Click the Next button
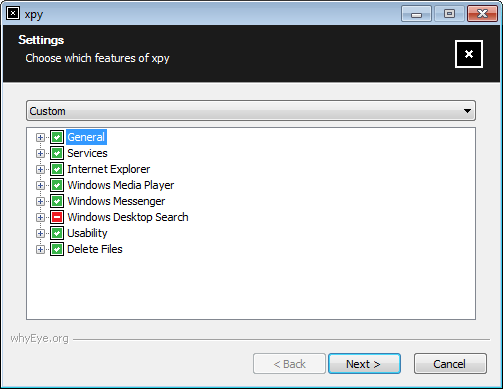Viewport: 503px width, 389px height. 364,364
